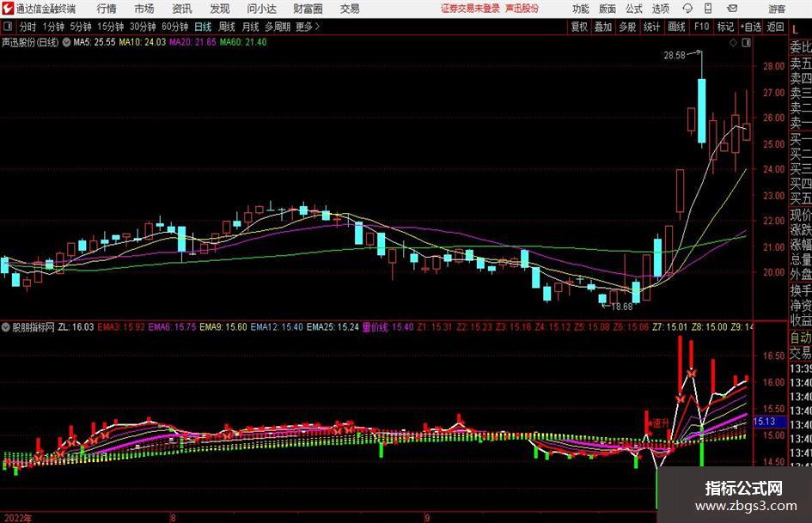Viewport: 812px width, 523px height.
Task: Click the 复权 adjustment button
Action: pyautogui.click(x=579, y=27)
